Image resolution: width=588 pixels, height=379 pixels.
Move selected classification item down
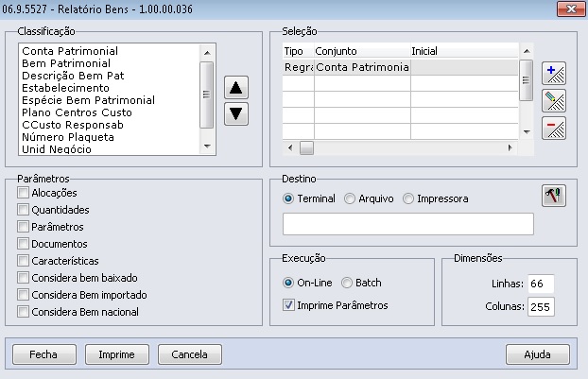click(x=236, y=113)
